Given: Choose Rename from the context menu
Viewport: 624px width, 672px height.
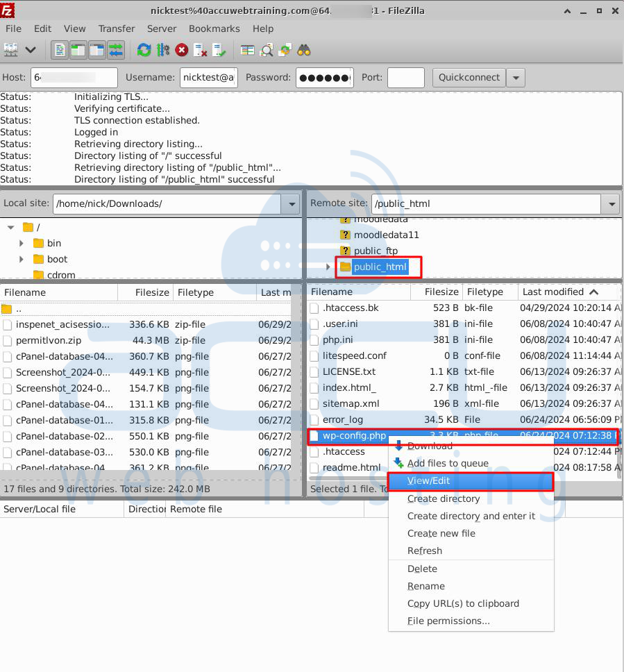Looking at the screenshot, I should (471, 586).
